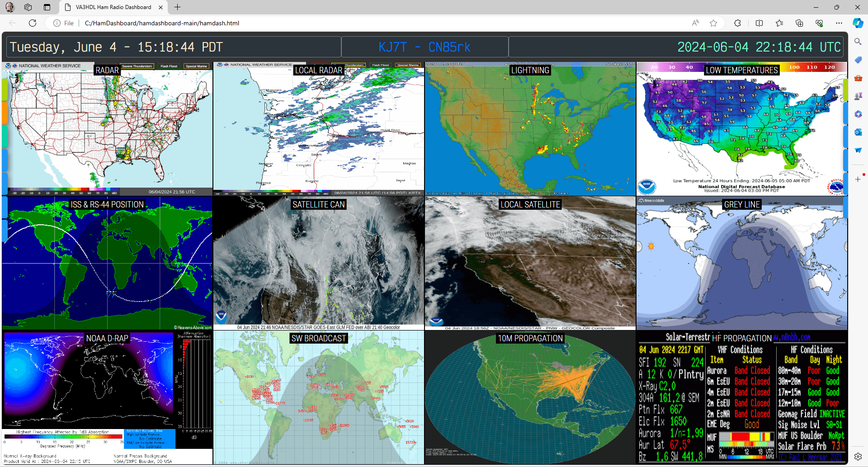This screenshot has height=467, width=868.
Task: Open a new tab with plus button
Action: pos(178,7)
